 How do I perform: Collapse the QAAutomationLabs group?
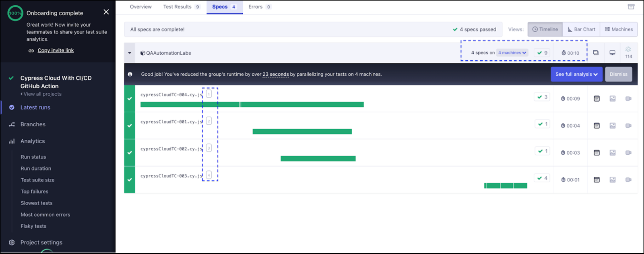click(x=130, y=53)
